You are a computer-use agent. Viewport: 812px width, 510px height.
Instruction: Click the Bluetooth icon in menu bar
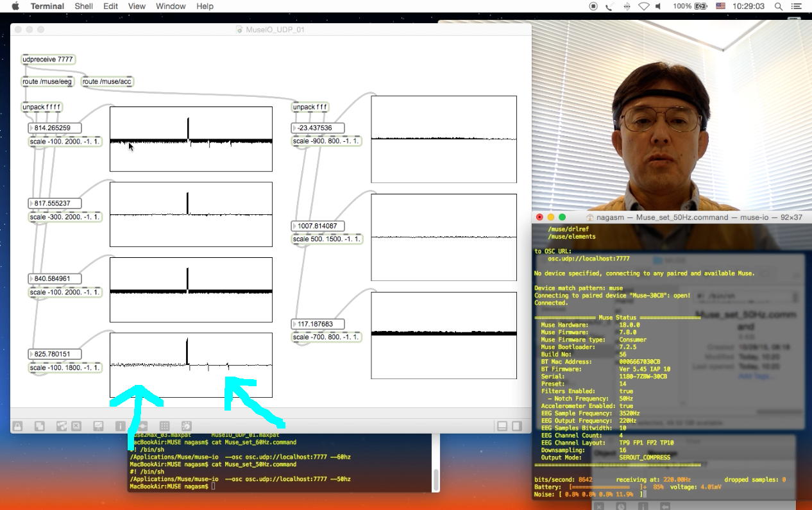tap(627, 6)
